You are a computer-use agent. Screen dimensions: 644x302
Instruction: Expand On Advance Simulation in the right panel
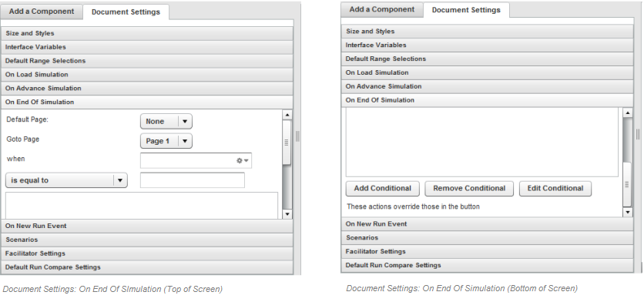click(x=487, y=87)
